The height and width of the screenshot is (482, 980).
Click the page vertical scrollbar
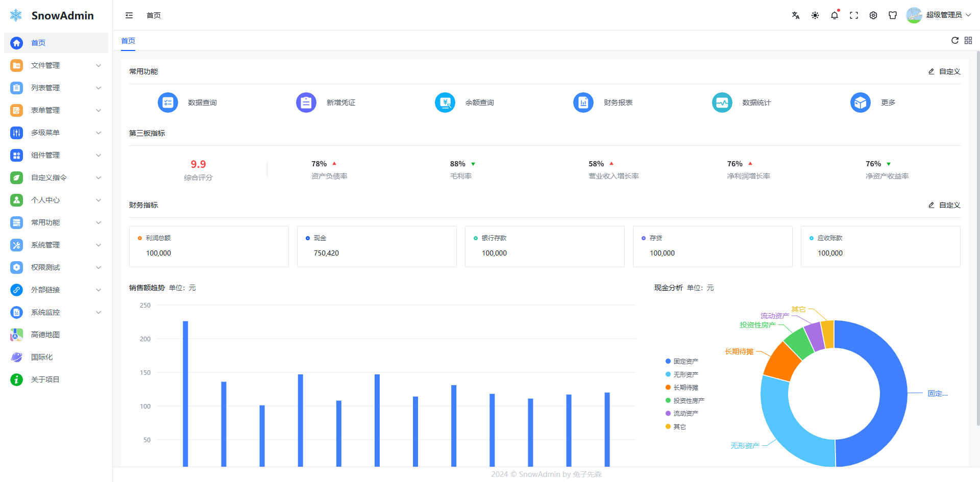click(x=977, y=238)
